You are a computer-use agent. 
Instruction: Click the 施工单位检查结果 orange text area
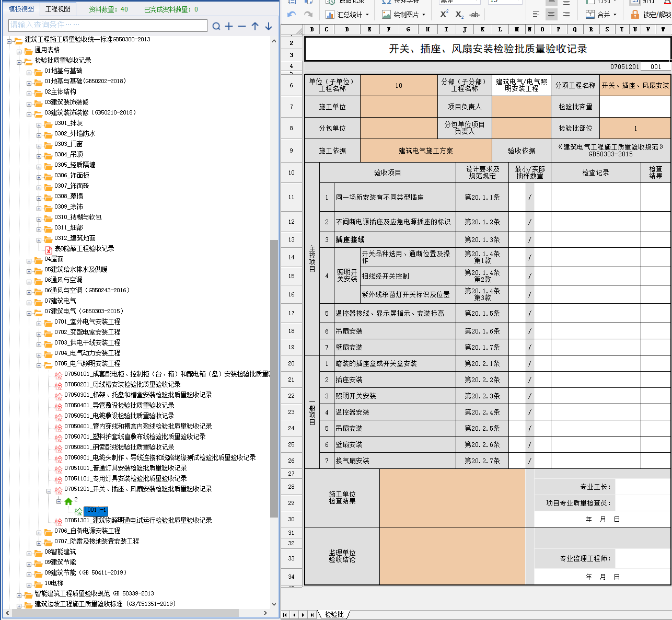[x=452, y=498]
